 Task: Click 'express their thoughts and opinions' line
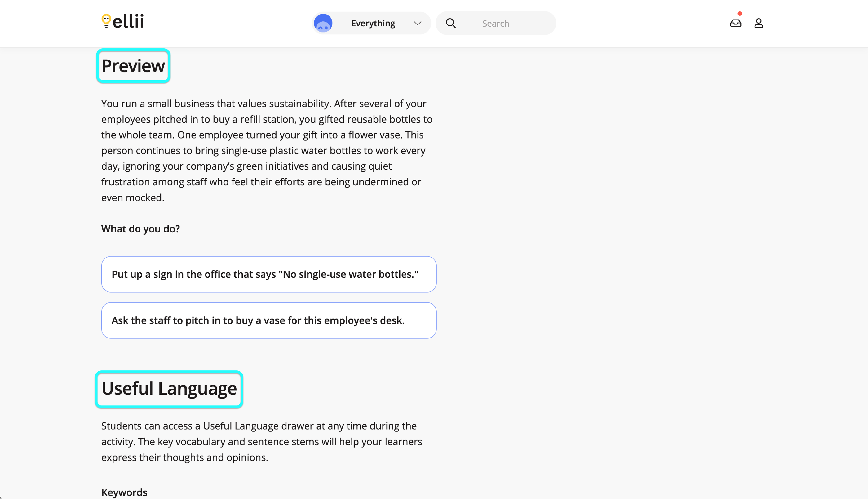click(x=185, y=458)
